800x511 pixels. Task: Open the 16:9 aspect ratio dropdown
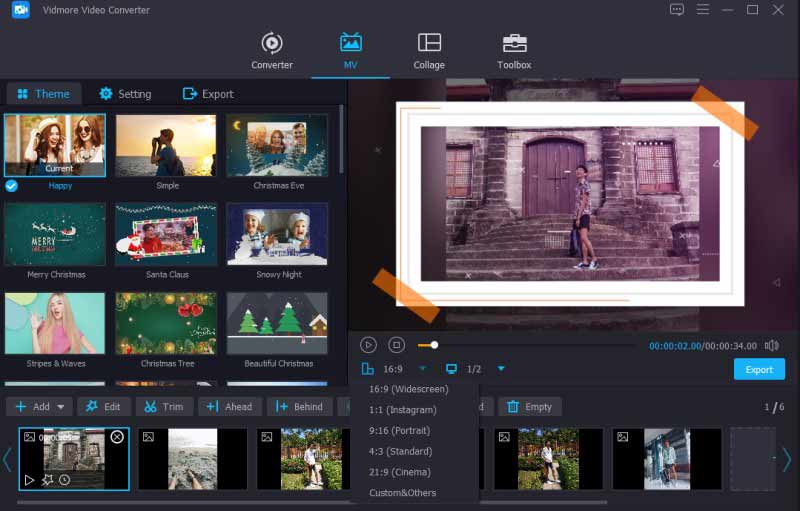coord(423,369)
